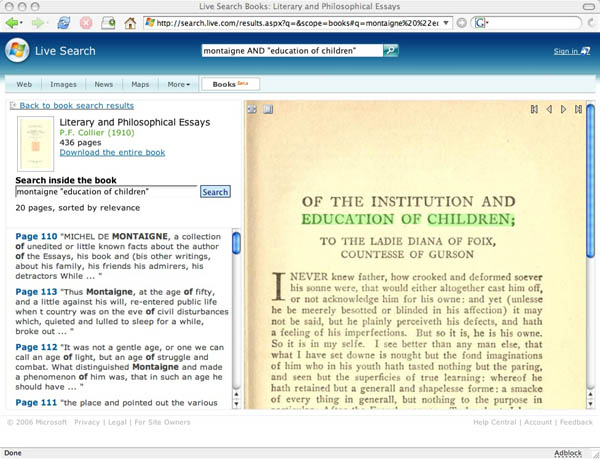This screenshot has height=459, width=600.
Task: Select the Maps tab
Action: point(140,84)
